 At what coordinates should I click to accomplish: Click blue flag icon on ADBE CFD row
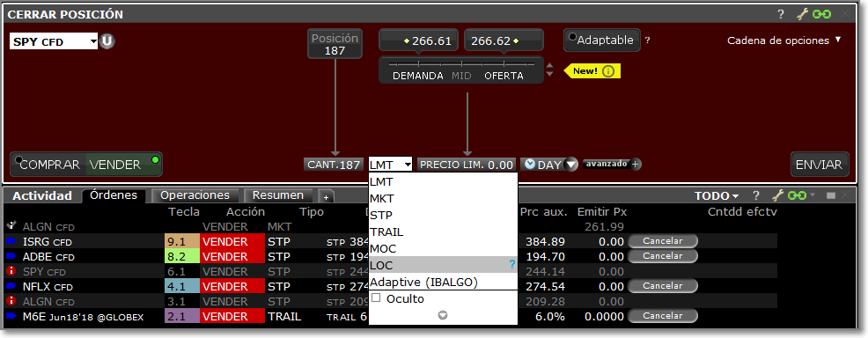pos(11,257)
